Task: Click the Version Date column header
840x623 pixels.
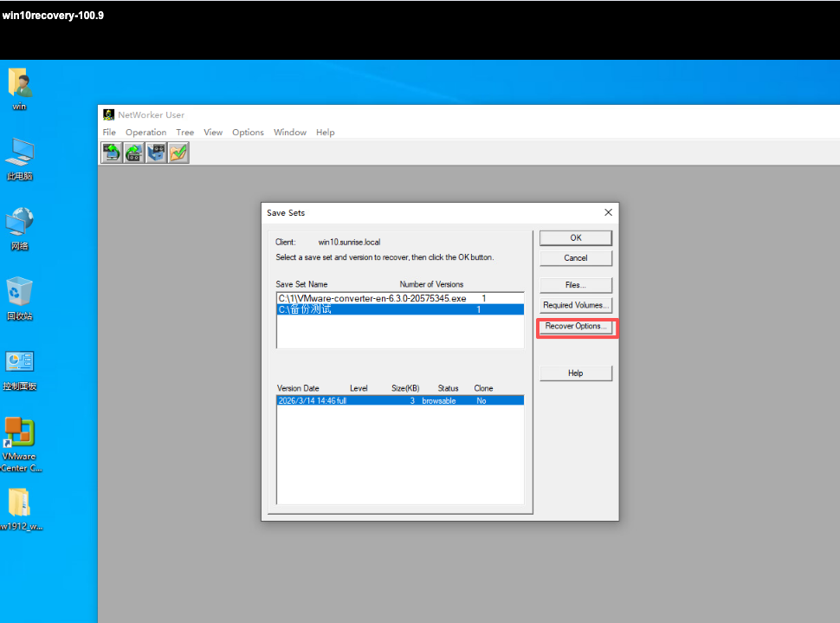Action: (298, 388)
